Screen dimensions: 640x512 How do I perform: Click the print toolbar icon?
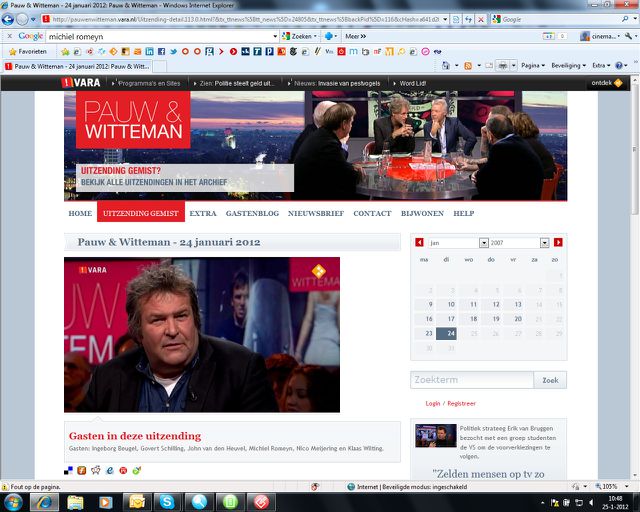(502, 65)
